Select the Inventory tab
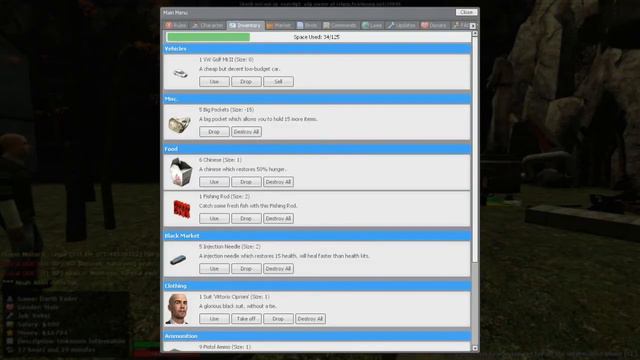The width and height of the screenshot is (640, 360). tap(246, 25)
